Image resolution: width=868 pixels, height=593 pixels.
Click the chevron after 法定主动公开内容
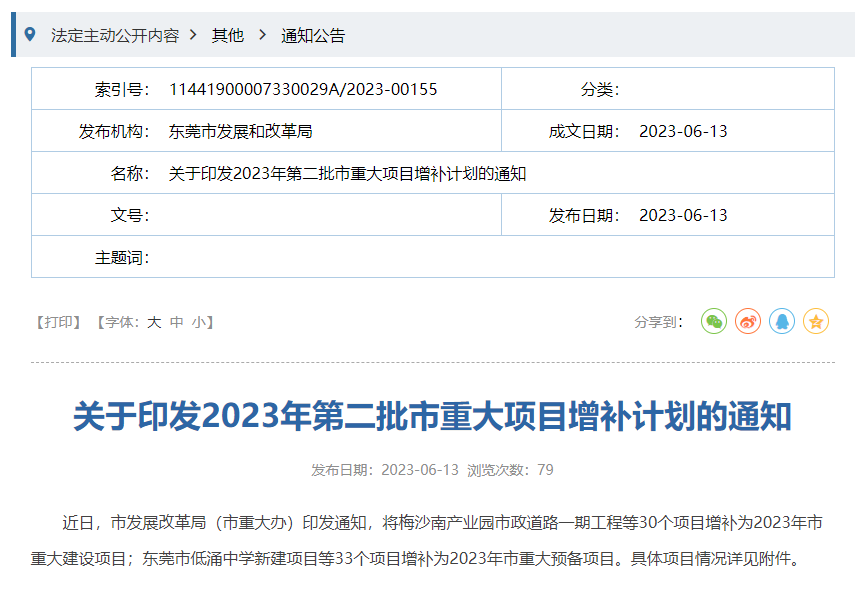[194, 35]
